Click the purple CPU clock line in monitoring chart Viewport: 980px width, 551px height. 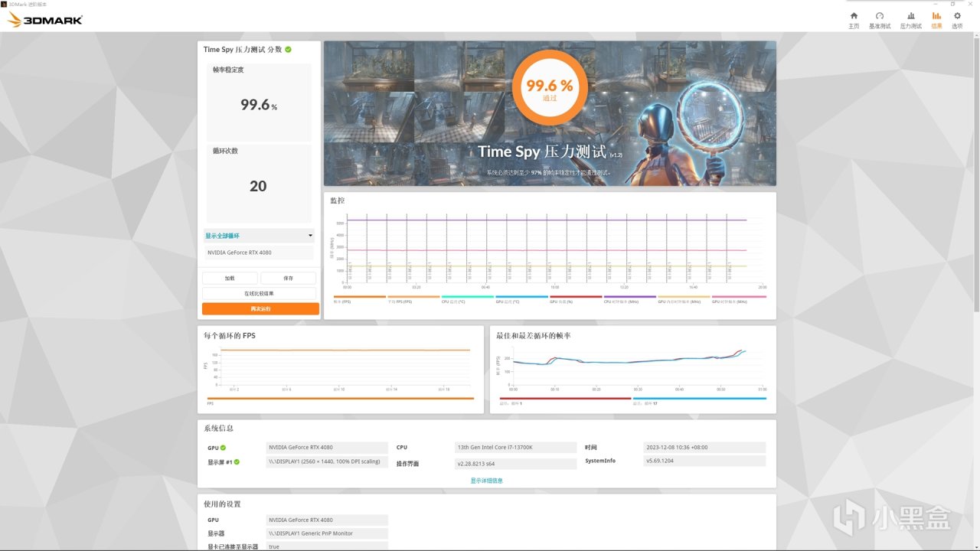[x=547, y=220]
